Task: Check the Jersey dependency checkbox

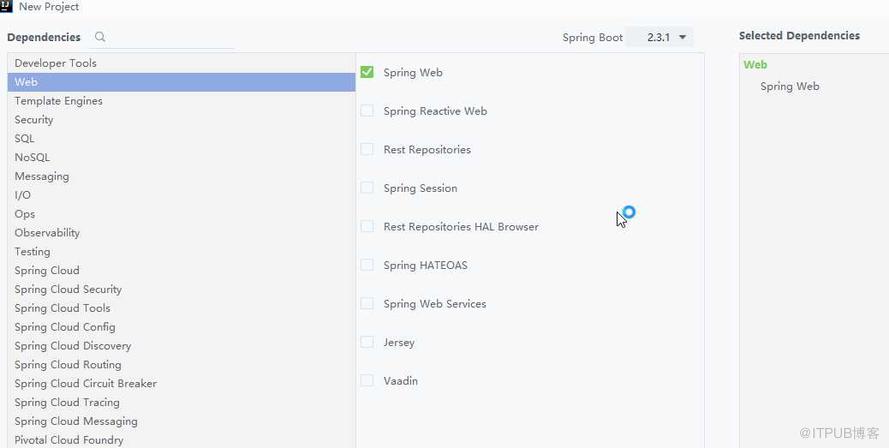Action: point(367,342)
